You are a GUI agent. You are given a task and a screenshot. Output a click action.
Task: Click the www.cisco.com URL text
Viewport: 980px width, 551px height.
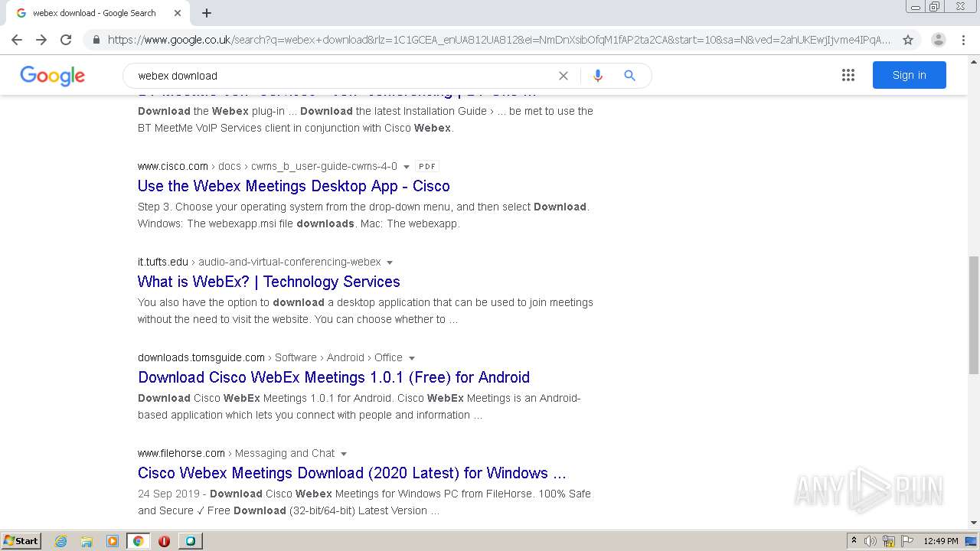click(173, 166)
